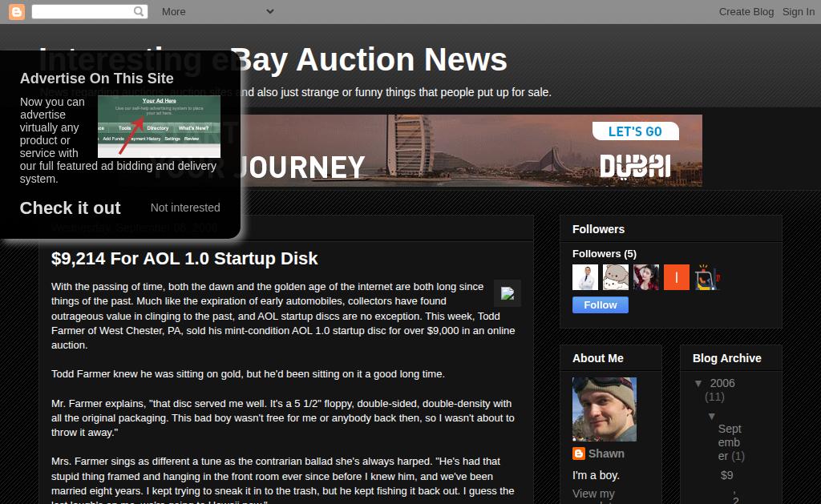821x504 pixels.
Task: Click the blog description about strange sale items
Action: point(296,92)
